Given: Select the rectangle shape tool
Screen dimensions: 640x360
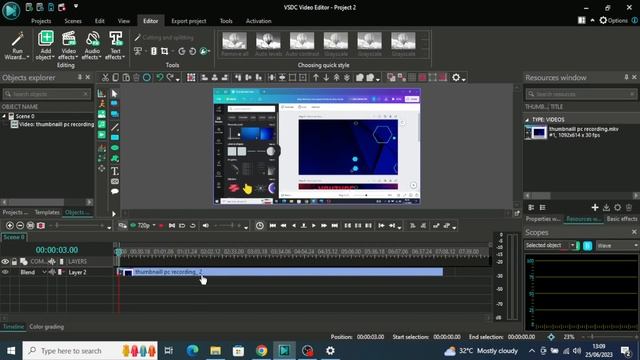Looking at the screenshot, I should pos(115,138).
